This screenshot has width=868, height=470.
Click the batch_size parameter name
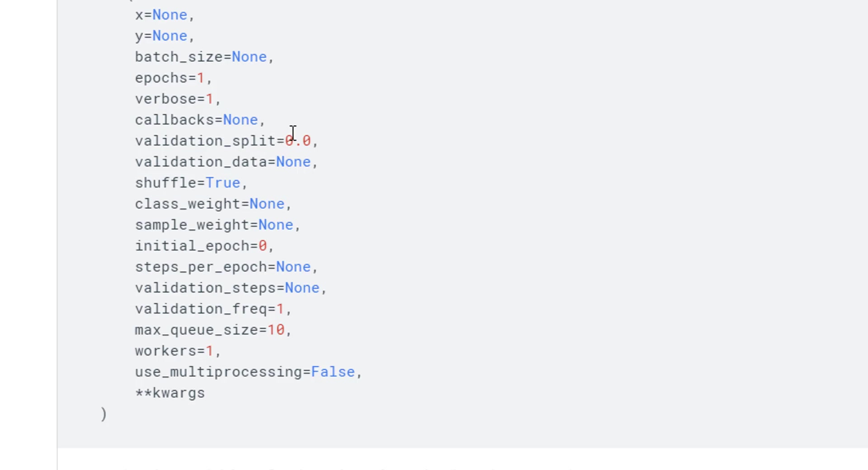tap(179, 57)
